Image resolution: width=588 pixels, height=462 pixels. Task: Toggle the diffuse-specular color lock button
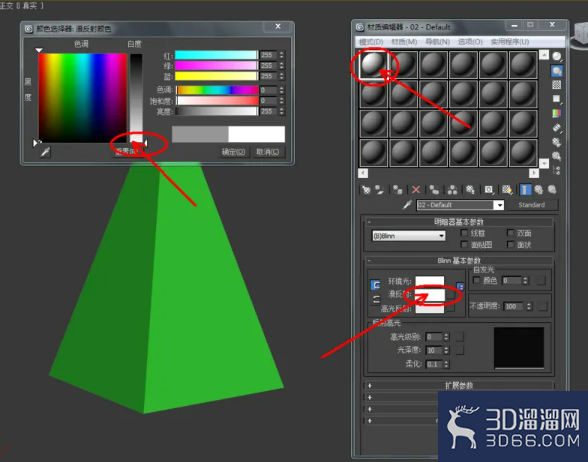point(375,300)
